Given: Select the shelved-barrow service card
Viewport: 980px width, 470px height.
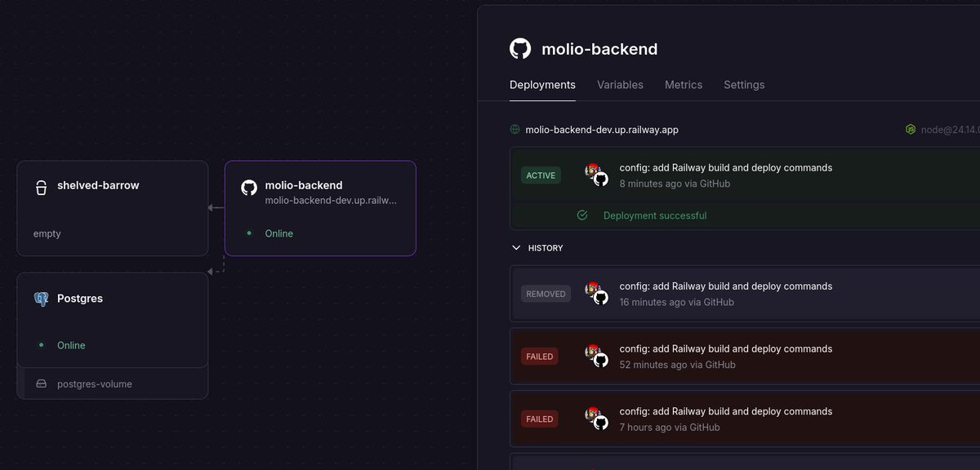Looking at the screenshot, I should click(x=113, y=208).
